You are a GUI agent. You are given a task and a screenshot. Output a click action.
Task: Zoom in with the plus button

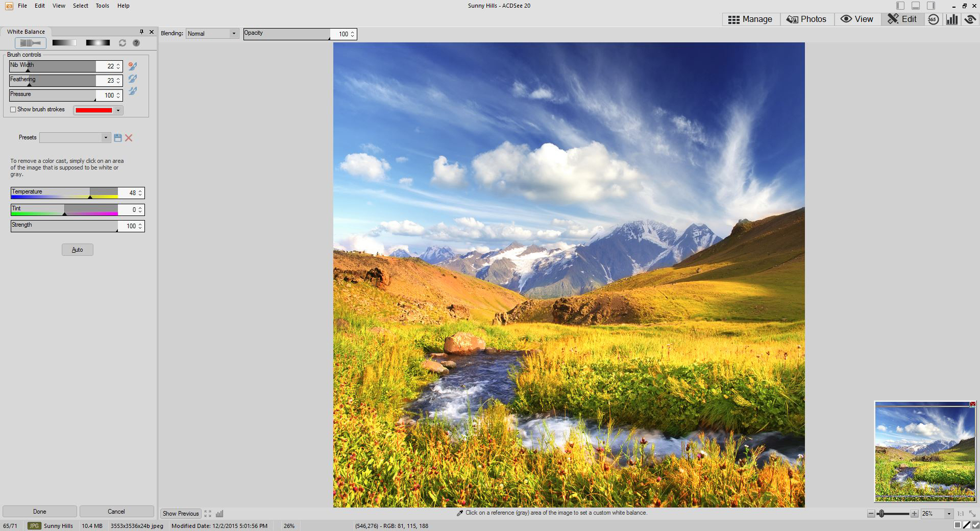pyautogui.click(x=914, y=514)
